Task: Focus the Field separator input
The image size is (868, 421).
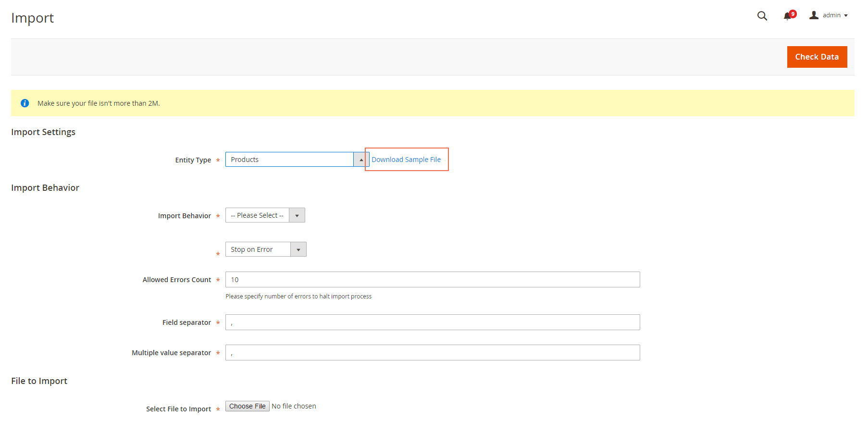Action: [433, 322]
